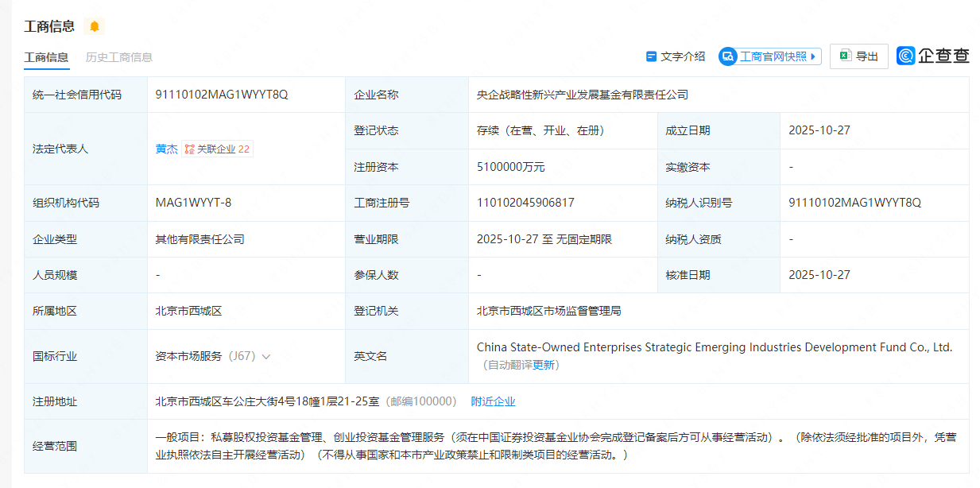
Task: Click 更新 link after 自动翻译
Action: click(544, 365)
